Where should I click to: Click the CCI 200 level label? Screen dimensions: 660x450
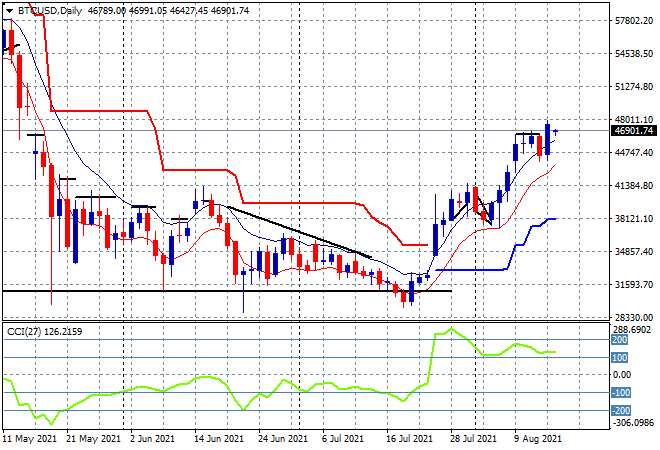[619, 340]
